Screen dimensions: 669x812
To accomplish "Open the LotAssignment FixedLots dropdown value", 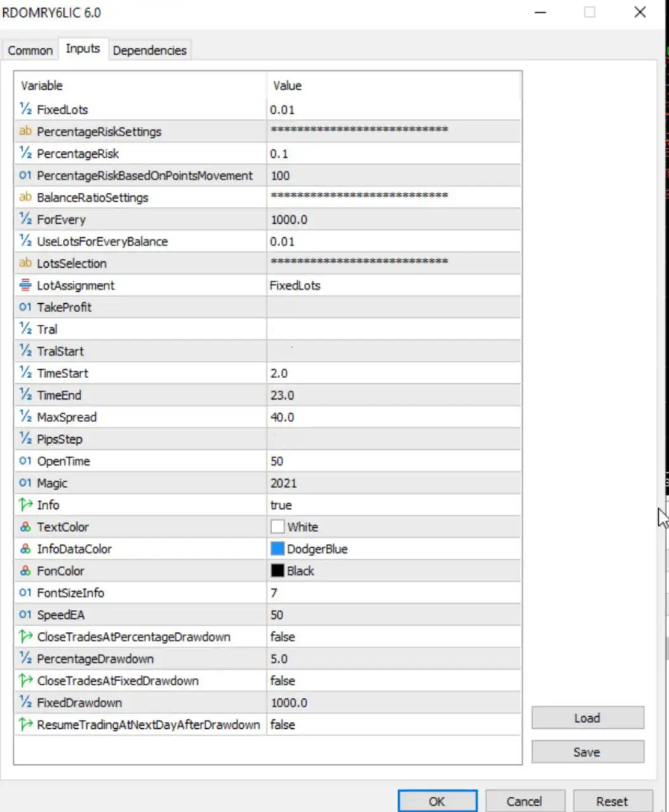I will (x=393, y=285).
